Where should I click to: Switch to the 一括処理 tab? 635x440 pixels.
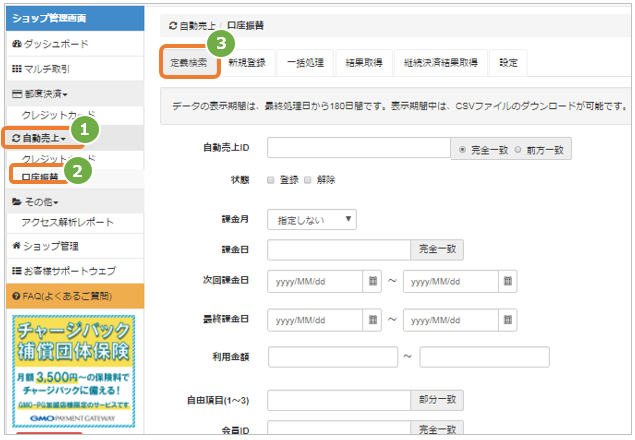[305, 62]
